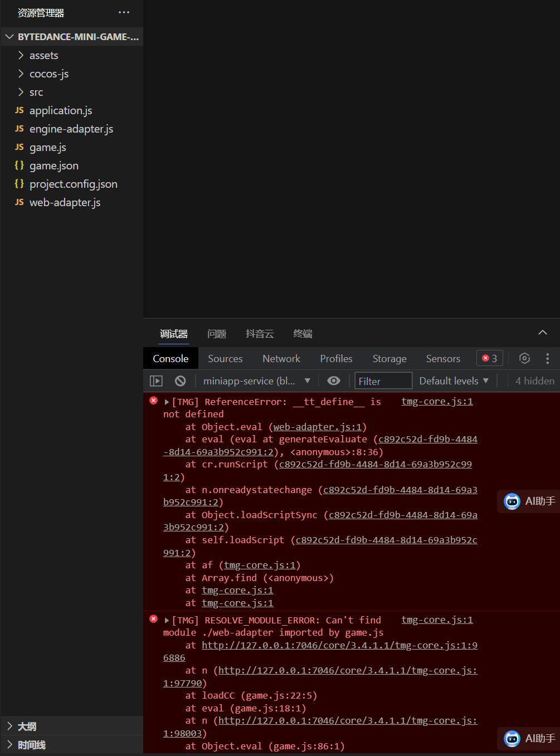Screen dimensions: 560x756
Task: Switch to the 问题 panel tab
Action: click(217, 334)
